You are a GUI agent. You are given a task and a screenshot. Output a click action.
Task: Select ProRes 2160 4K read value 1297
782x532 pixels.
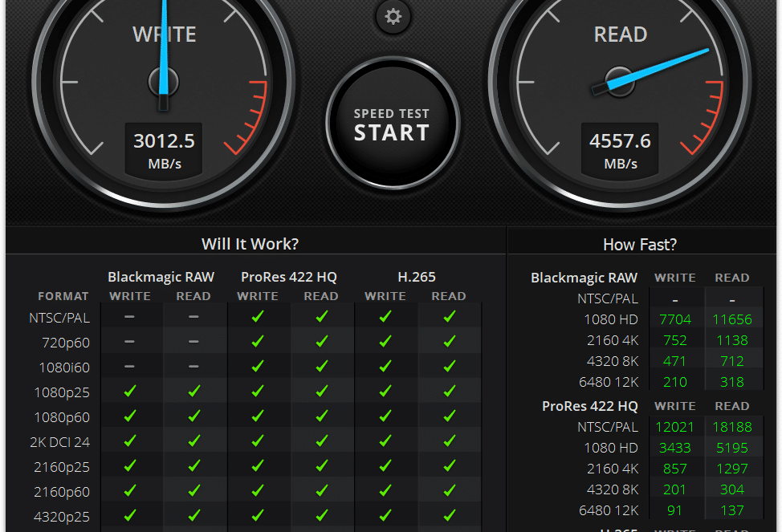point(732,469)
